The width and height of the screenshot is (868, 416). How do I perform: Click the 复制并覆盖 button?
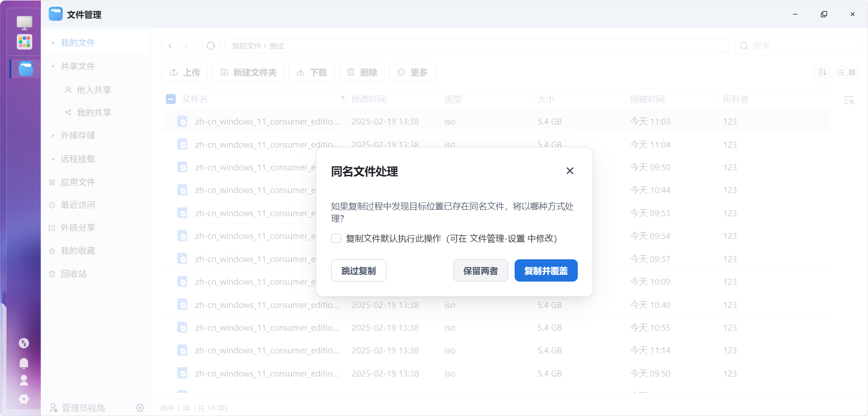pyautogui.click(x=546, y=271)
